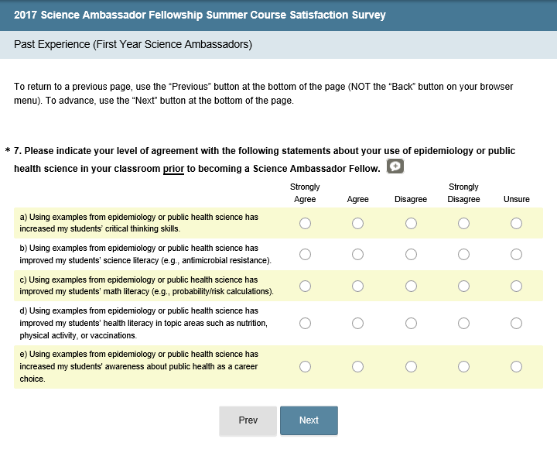This screenshot has height=463, width=557.
Task: Select Agree for statement d
Action: 358,323
